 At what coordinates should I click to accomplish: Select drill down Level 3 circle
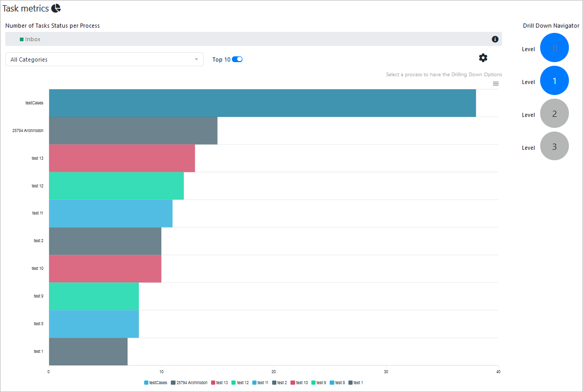[x=554, y=146]
